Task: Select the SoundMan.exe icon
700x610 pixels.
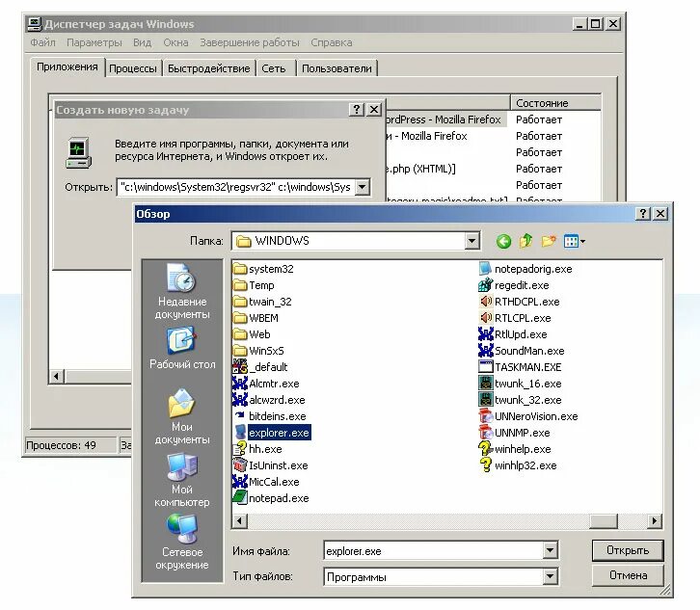Action: (x=486, y=351)
